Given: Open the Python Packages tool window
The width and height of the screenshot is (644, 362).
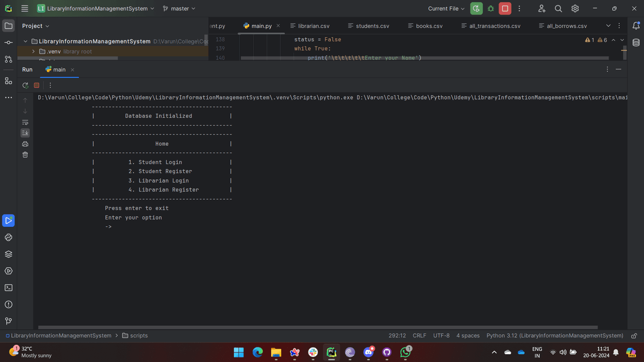Looking at the screenshot, I should (9, 254).
